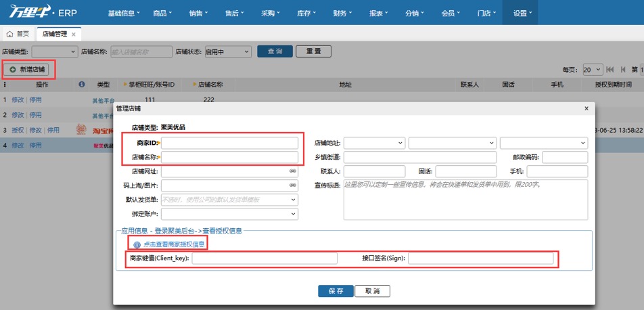
Task: Open the 门店 menu
Action: point(486,13)
